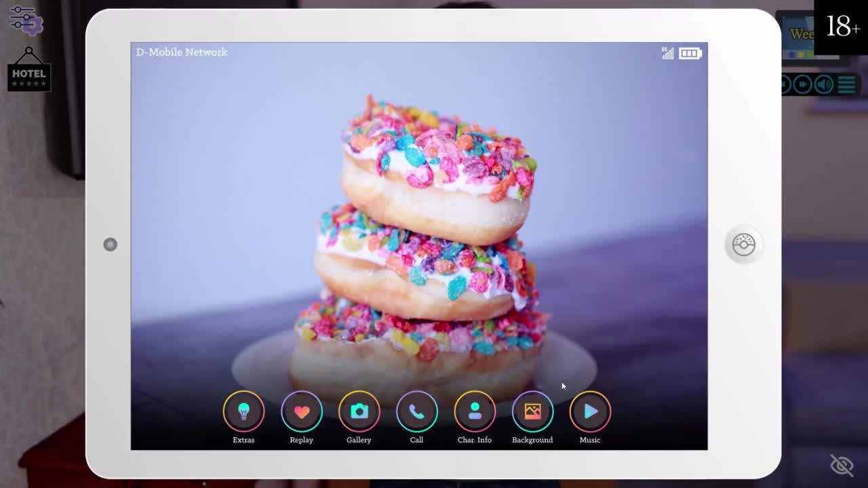This screenshot has height=488, width=868.
Task: Open settings sliders and gear icon
Action: pyautogui.click(x=26, y=20)
